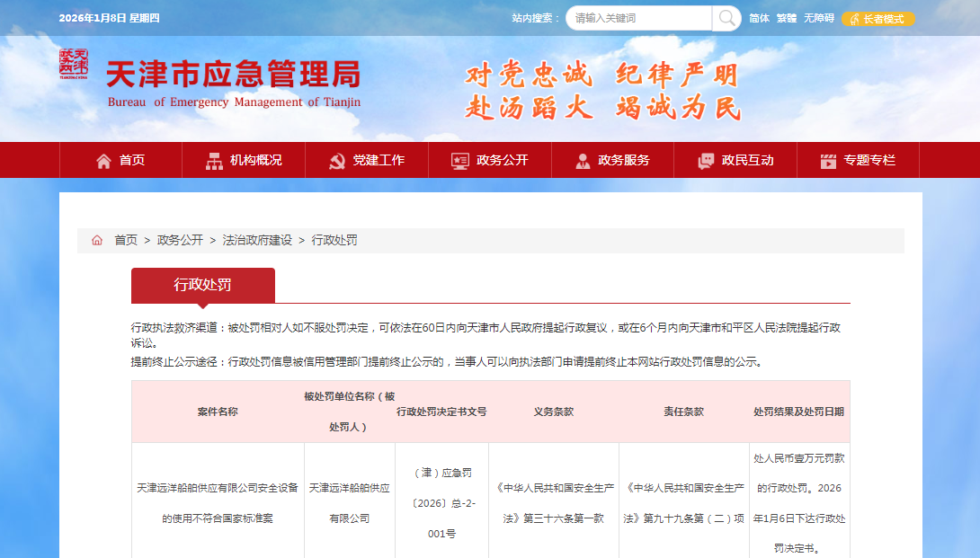
Task: Click the search magnifier icon
Action: tap(726, 18)
